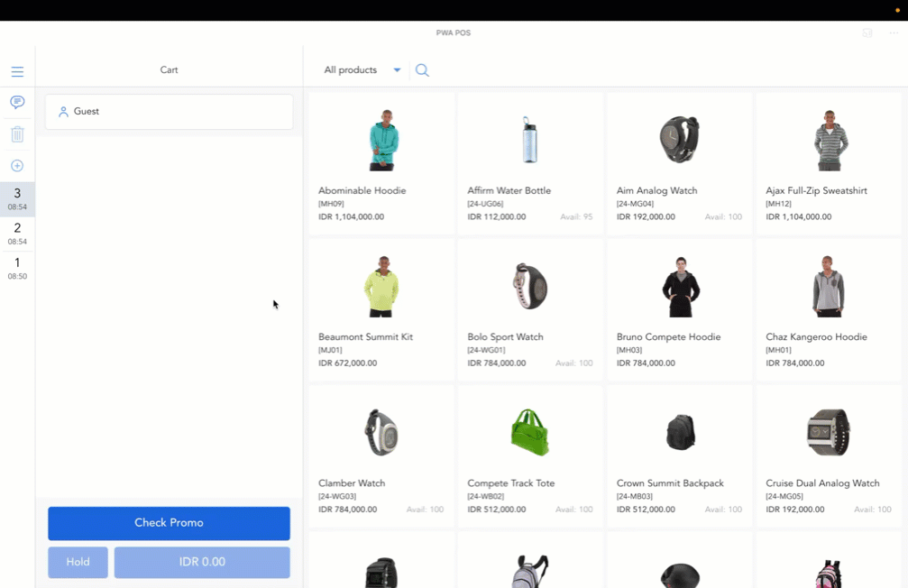Click the Clamber Watch name
This screenshot has height=588, width=908.
point(352,483)
